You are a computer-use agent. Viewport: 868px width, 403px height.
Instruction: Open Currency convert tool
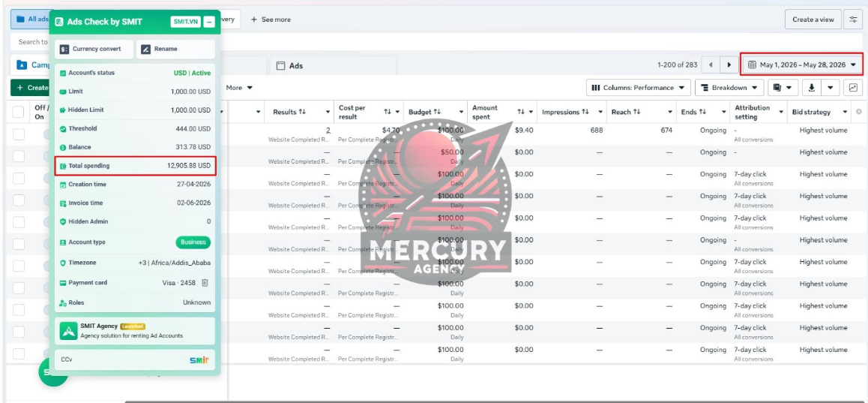point(94,49)
